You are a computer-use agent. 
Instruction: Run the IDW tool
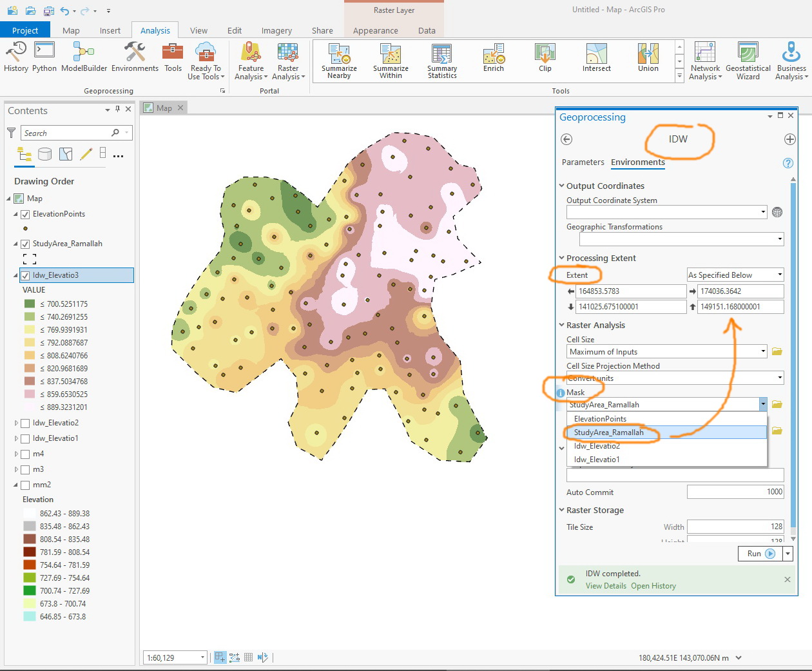(760, 554)
